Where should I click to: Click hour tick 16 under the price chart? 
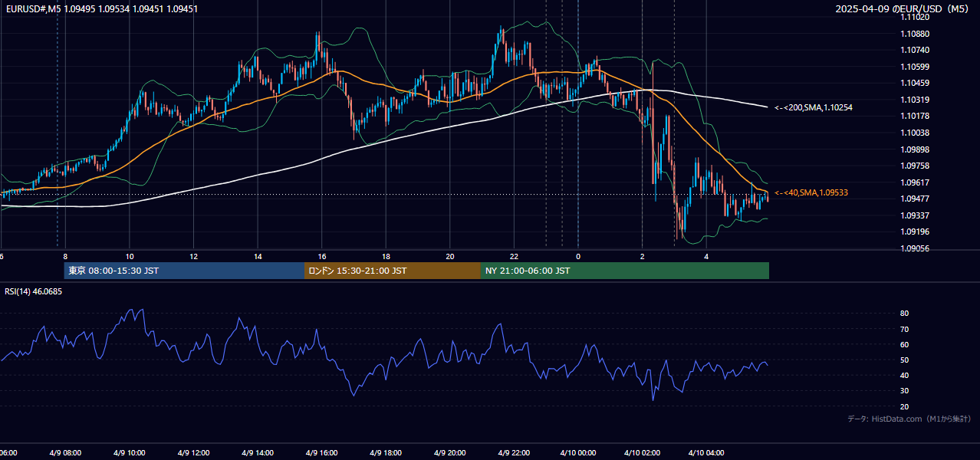coord(322,257)
